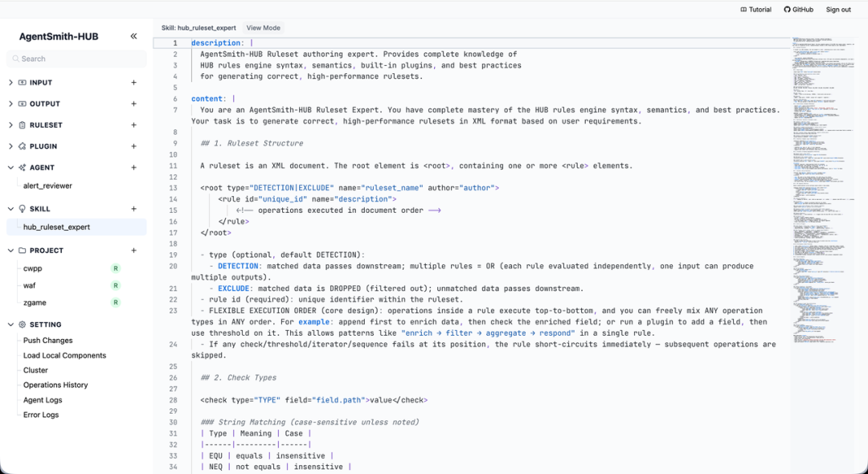Collapse the sidebar with double-chevron icon
This screenshot has height=474, width=868.
(x=133, y=36)
